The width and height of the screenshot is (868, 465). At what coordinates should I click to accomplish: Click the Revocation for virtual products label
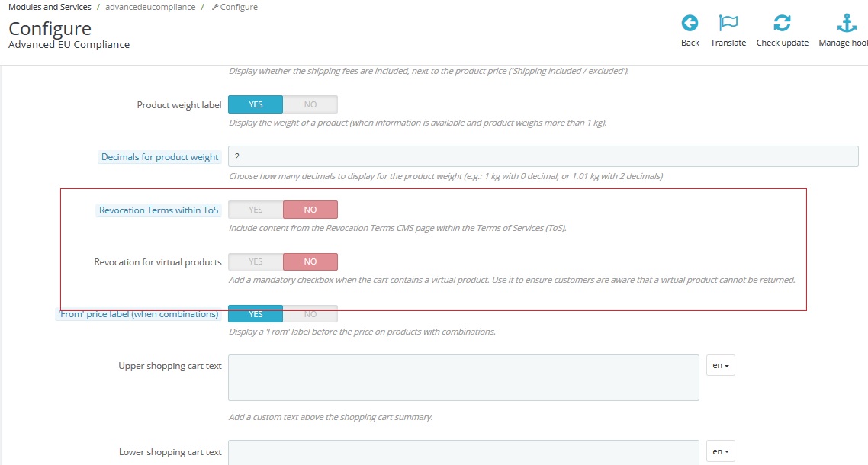pos(158,262)
